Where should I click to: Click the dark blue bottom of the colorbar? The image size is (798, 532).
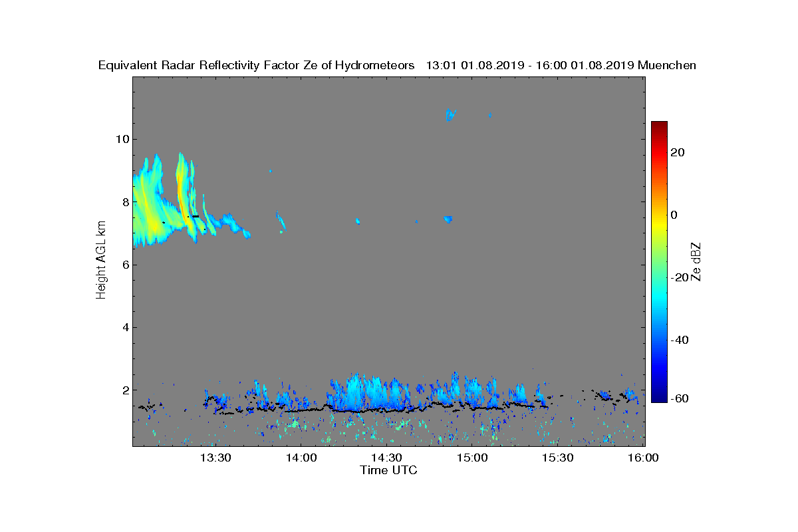[659, 397]
